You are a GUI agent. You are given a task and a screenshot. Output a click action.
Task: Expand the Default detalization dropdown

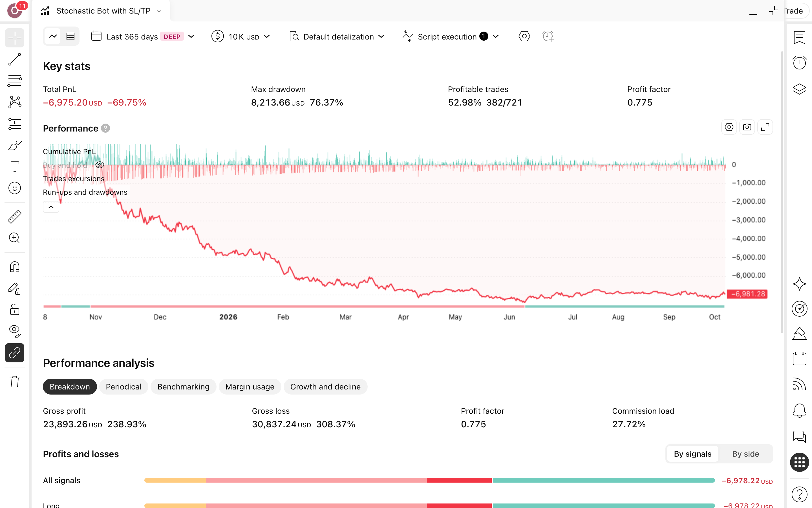(337, 37)
